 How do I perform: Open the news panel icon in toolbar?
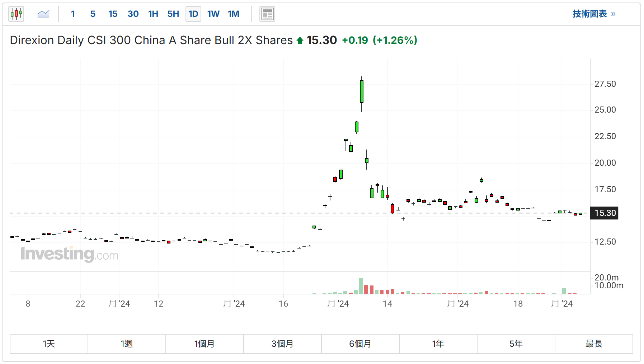point(267,14)
